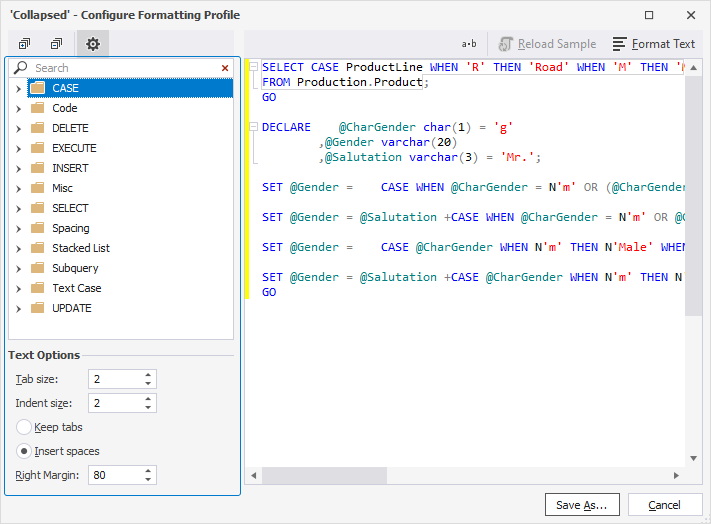Collapse the SELECT CASE code block

254,67
